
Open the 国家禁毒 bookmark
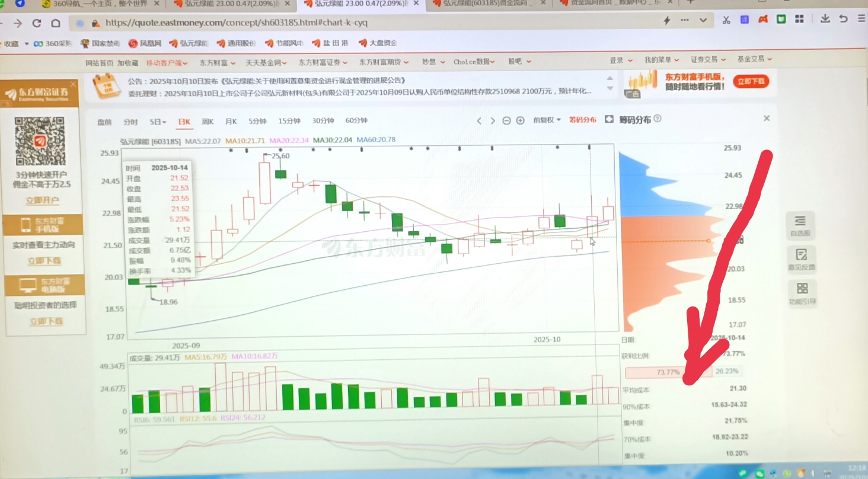(x=101, y=43)
